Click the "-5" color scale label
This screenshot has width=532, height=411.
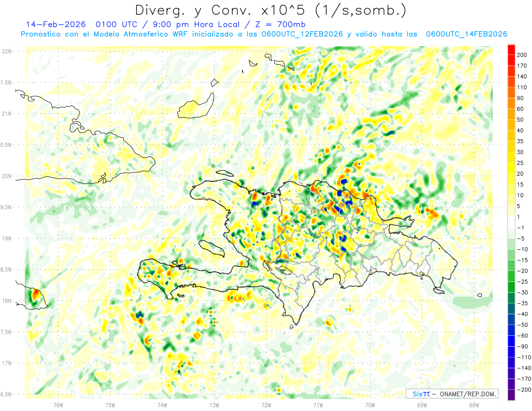coord(521,239)
